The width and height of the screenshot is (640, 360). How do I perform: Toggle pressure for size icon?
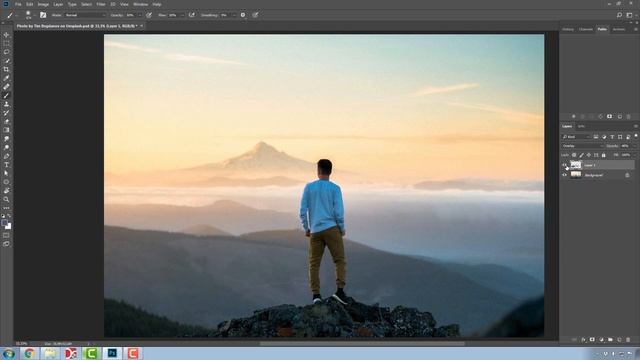[x=255, y=15]
